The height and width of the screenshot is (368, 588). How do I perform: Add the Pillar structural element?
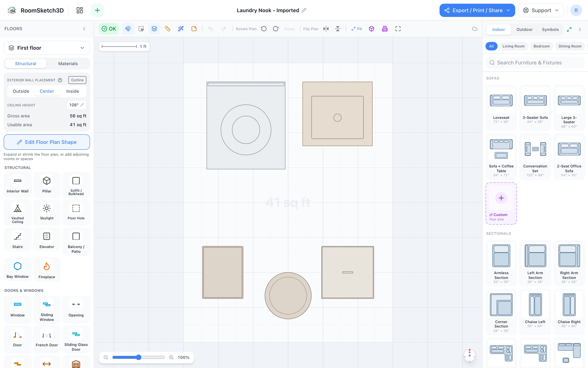47,185
